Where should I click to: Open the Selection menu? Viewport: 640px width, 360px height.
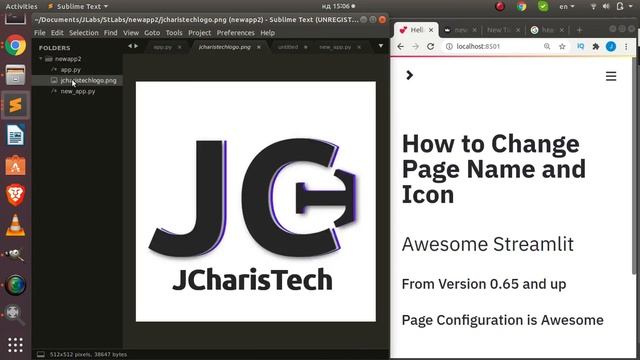[x=84, y=33]
